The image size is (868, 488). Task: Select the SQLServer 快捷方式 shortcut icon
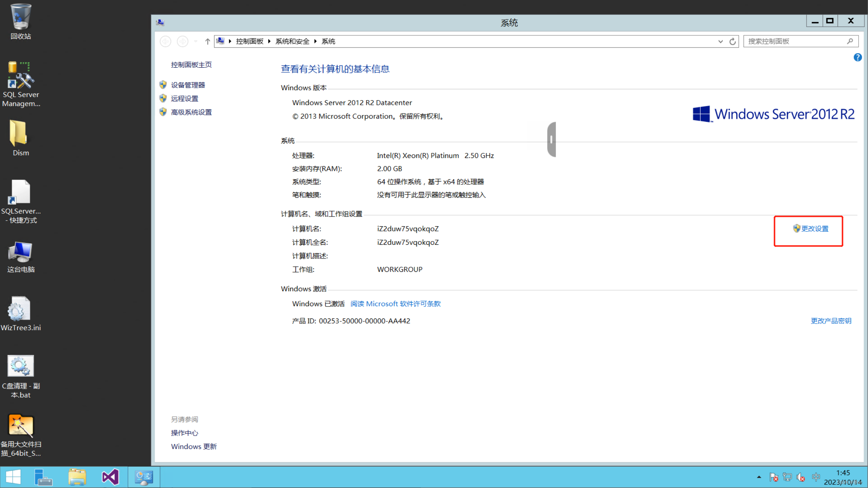tap(21, 202)
